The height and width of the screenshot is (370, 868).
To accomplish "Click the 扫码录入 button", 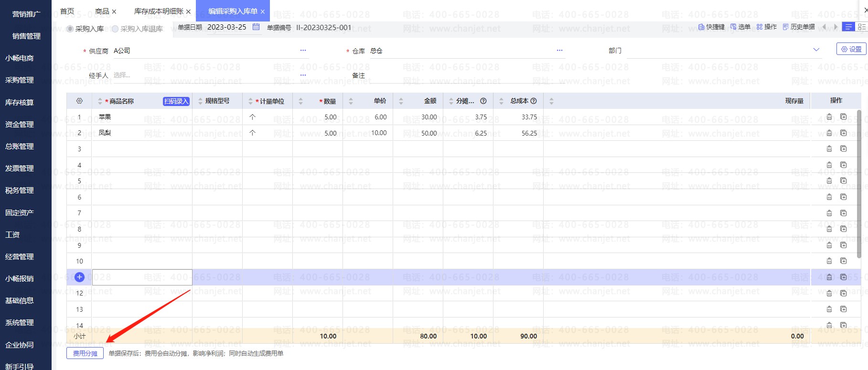I will point(176,101).
